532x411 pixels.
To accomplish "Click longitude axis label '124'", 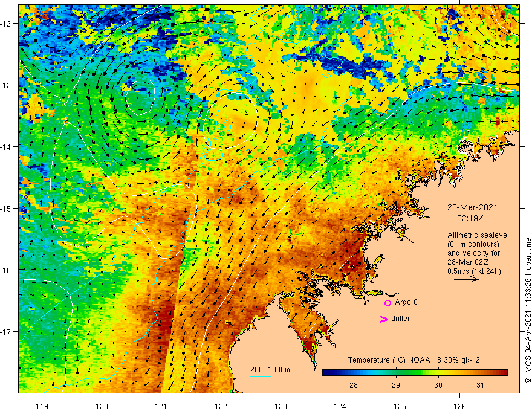I will [340, 406].
